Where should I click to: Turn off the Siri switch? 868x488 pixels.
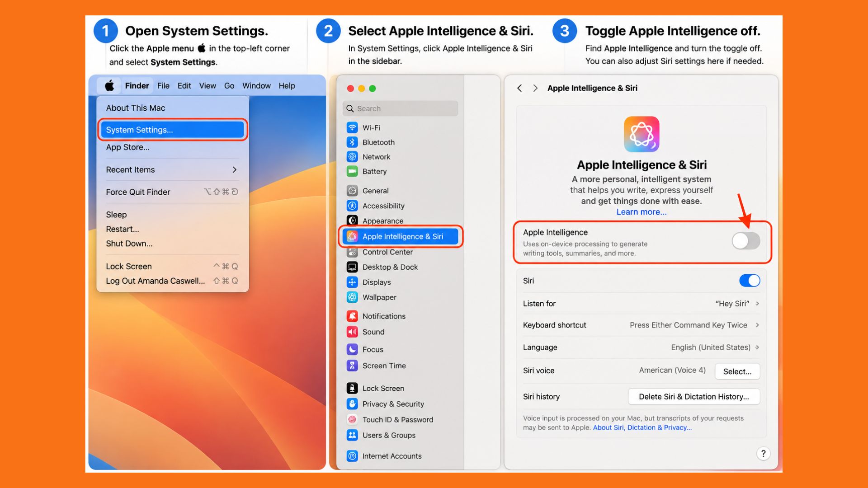point(750,281)
